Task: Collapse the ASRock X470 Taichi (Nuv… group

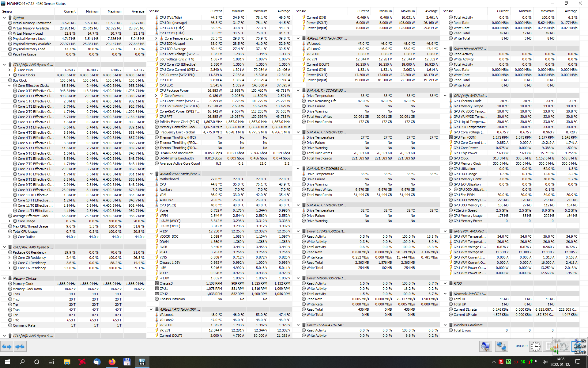Action: (x=151, y=174)
